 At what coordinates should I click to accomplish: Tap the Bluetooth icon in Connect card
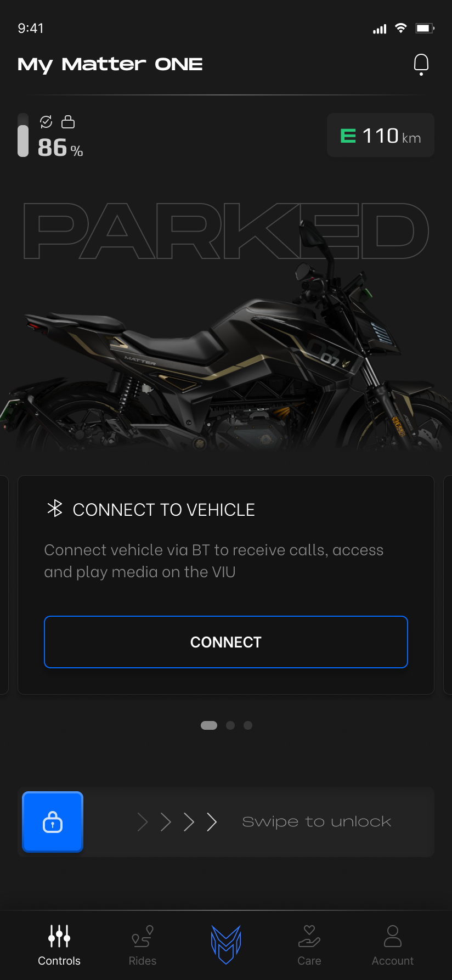[x=55, y=509]
